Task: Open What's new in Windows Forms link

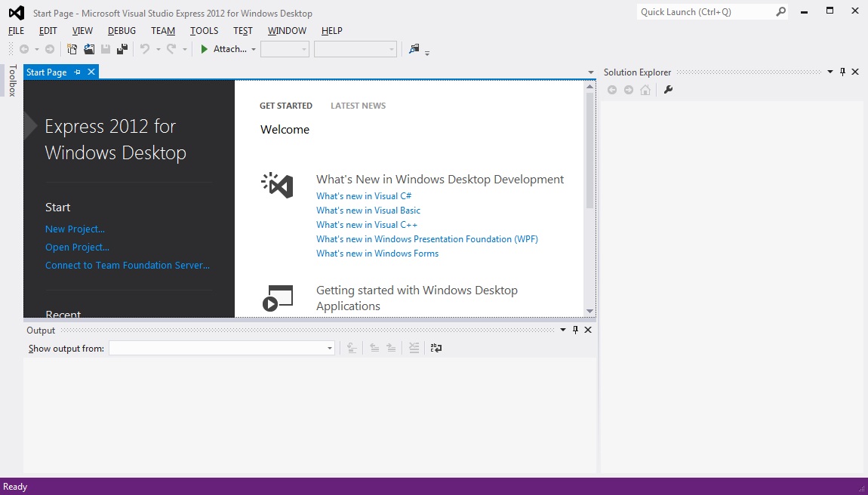Action: point(377,254)
